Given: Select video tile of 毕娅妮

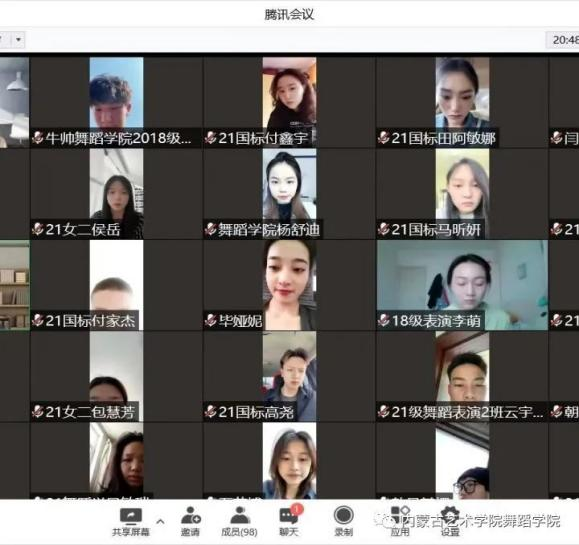Looking at the screenshot, I should (x=289, y=285).
